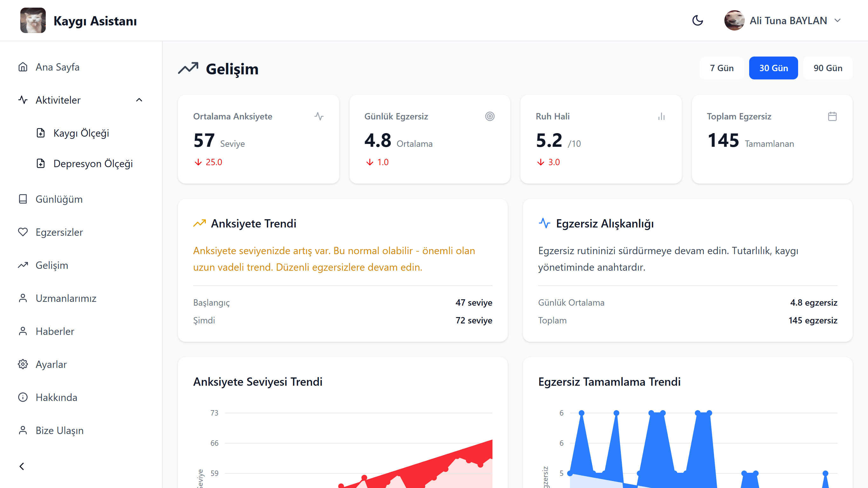This screenshot has height=488, width=868.
Task: Open Ayarlar gear icon
Action: pos(23,364)
